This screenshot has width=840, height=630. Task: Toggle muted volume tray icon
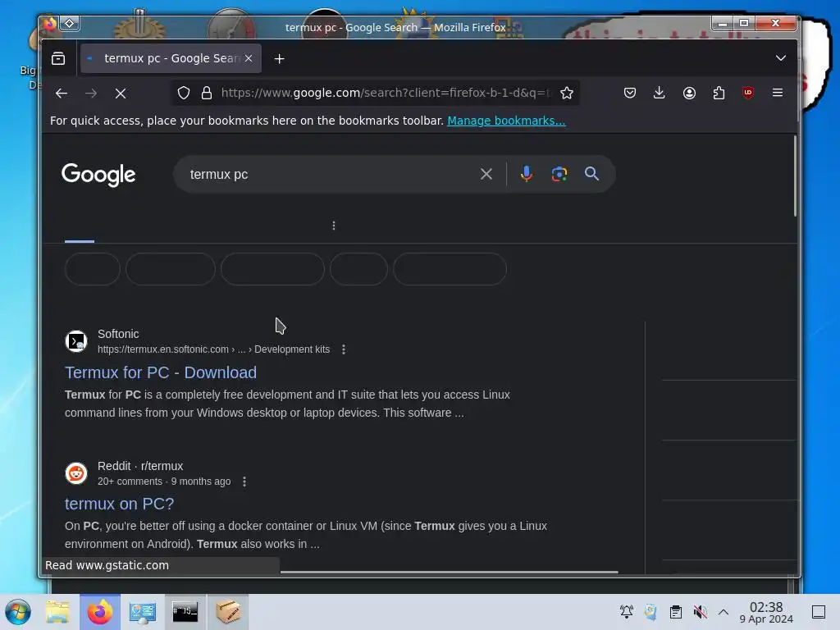[x=700, y=612]
